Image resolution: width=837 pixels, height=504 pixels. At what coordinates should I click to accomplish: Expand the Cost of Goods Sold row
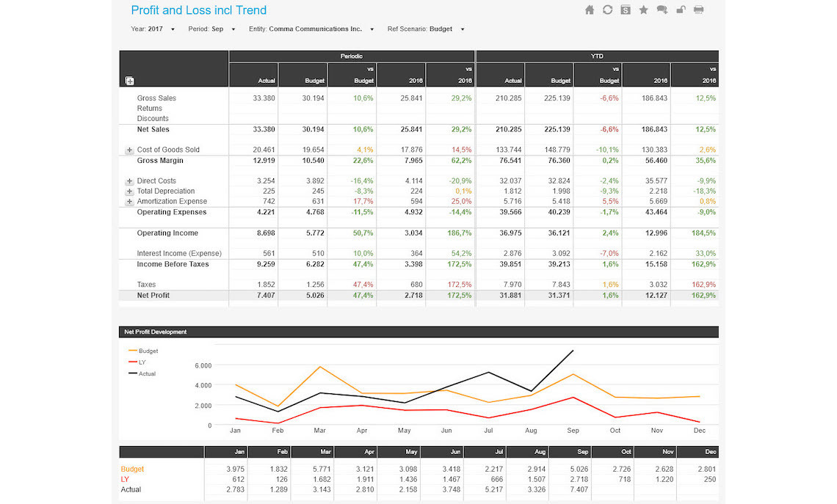(x=129, y=150)
